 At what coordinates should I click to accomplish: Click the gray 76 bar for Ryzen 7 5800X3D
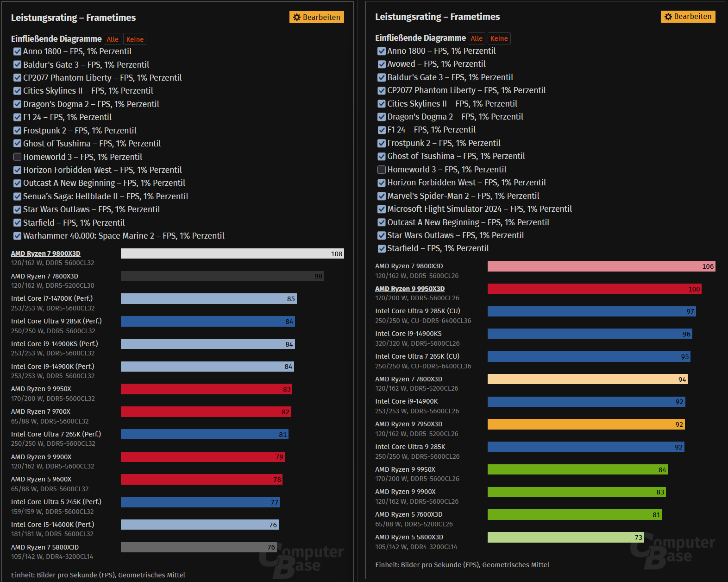point(199,547)
